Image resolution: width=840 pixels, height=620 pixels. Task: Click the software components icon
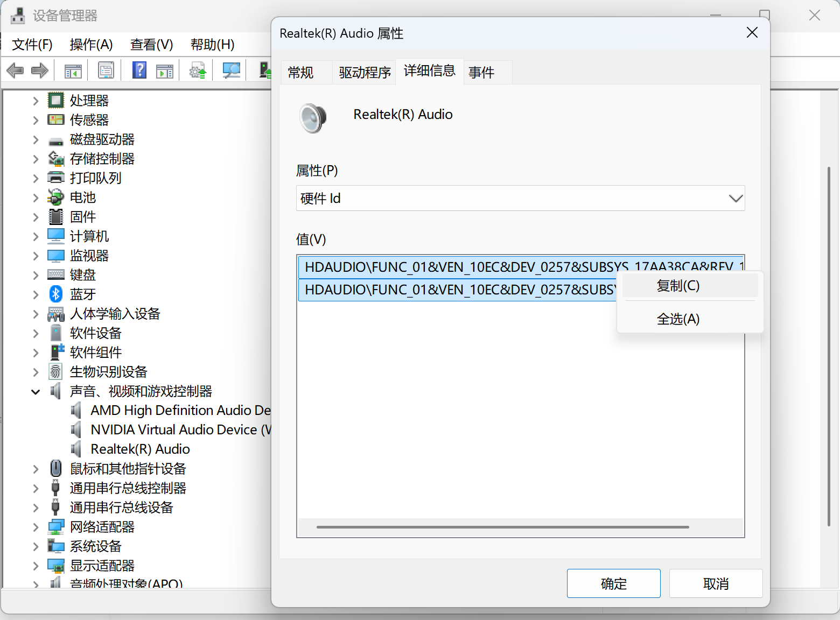pyautogui.click(x=57, y=352)
